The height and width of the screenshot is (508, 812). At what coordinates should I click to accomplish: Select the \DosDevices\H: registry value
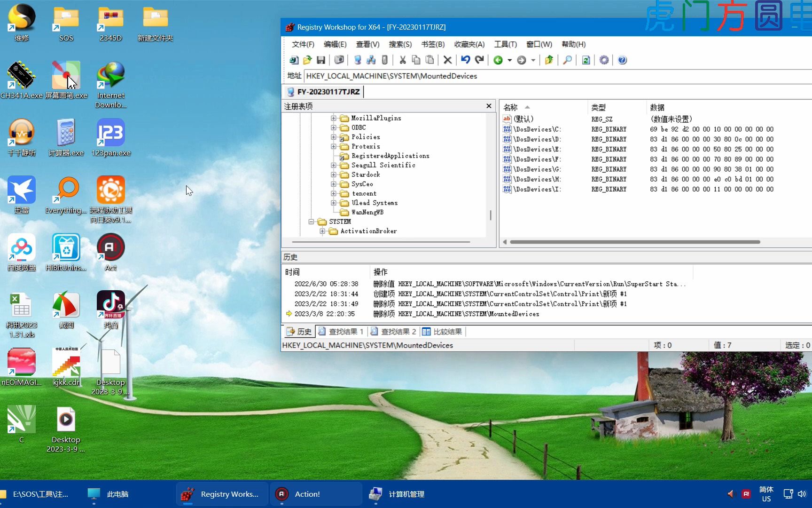point(537,179)
